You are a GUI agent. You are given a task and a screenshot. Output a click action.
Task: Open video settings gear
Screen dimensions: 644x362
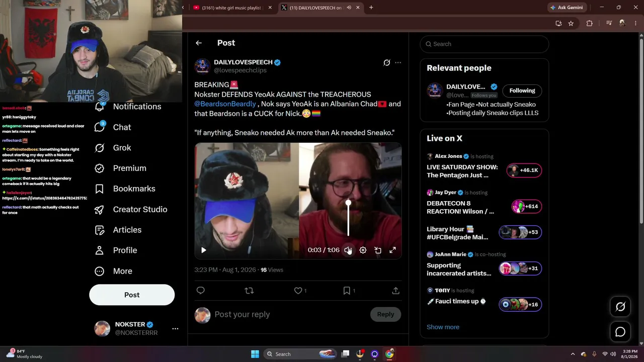(363, 250)
